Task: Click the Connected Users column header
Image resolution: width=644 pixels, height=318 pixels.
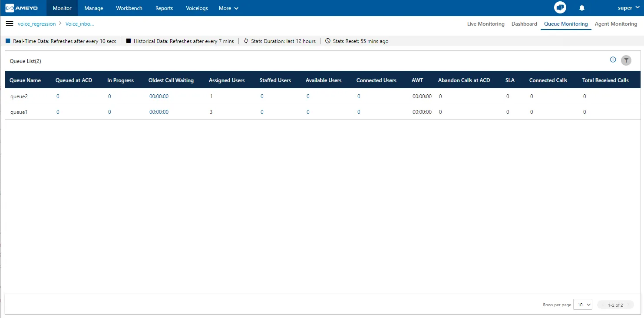Action: [x=376, y=80]
